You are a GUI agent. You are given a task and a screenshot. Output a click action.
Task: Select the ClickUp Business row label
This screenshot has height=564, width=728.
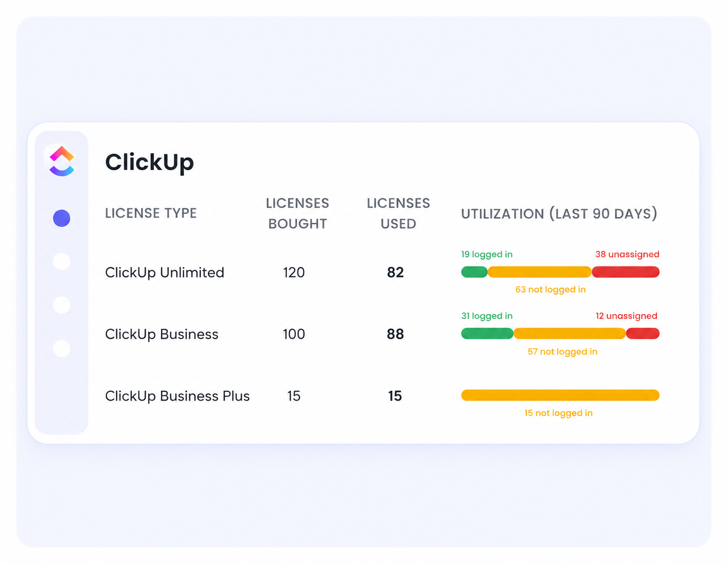[161, 334]
